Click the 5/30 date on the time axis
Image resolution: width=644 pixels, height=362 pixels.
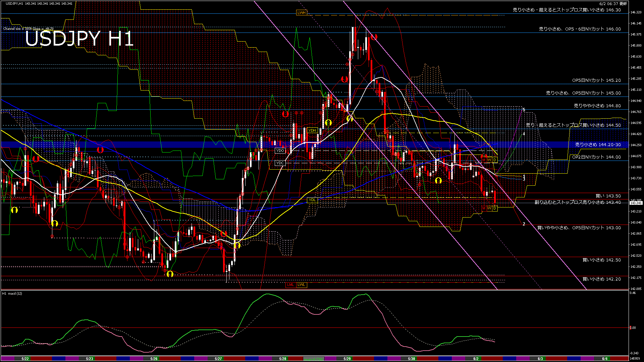pos(412,359)
